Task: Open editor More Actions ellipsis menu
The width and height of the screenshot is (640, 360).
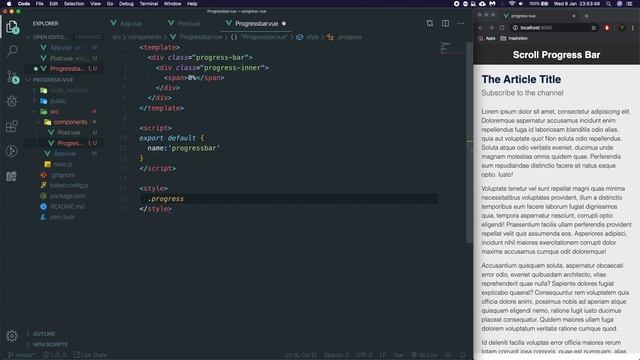Action: coord(460,24)
